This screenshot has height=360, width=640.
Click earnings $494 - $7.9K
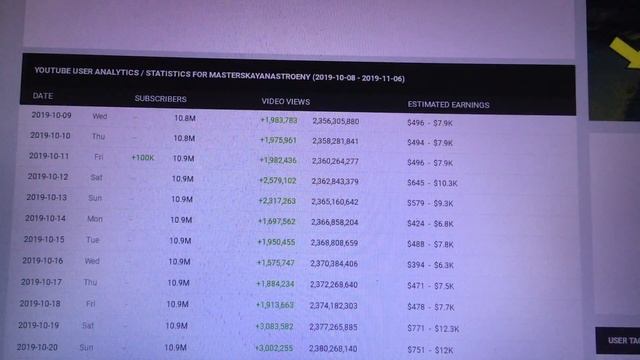point(430,143)
